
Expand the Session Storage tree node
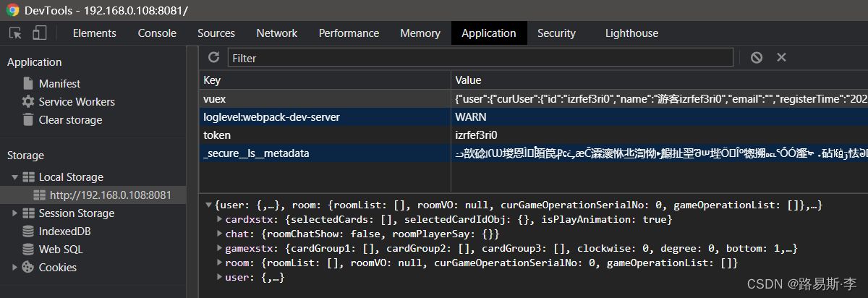pos(15,213)
